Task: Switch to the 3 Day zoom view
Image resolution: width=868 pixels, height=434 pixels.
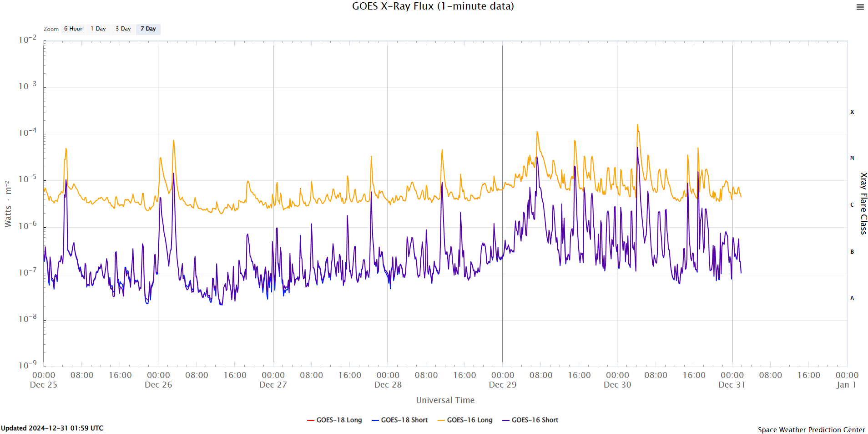Action: tap(123, 29)
